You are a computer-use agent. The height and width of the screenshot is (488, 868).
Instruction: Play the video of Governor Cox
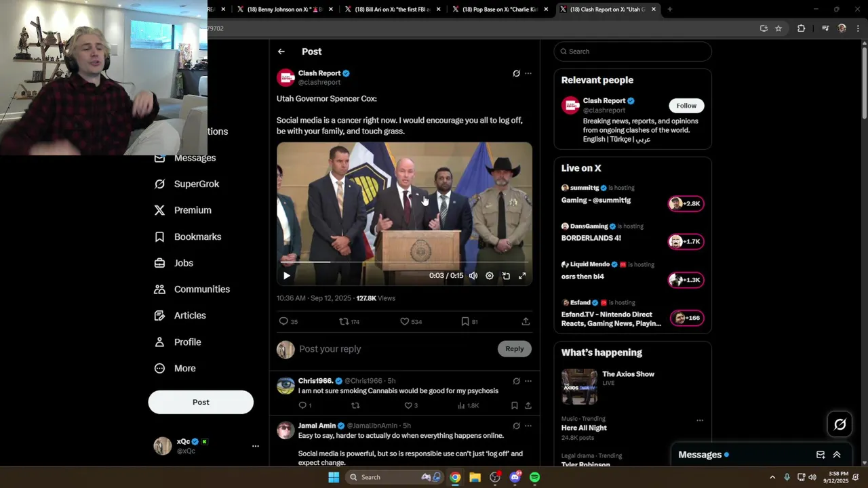click(x=286, y=276)
